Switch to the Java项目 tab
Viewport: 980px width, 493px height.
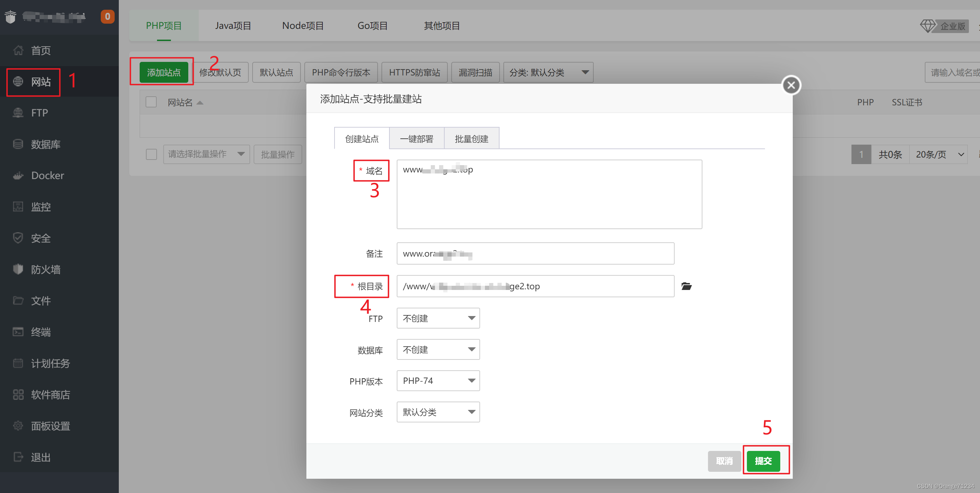tap(233, 25)
